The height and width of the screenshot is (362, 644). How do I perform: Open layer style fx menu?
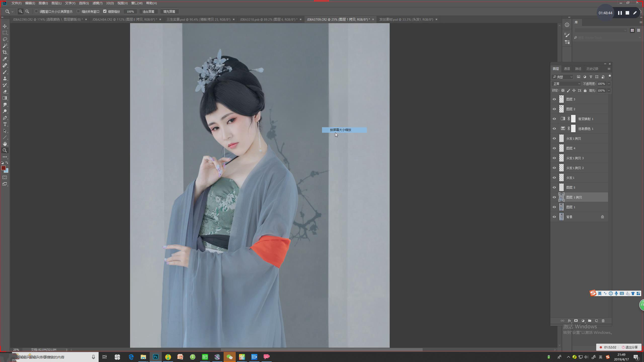(569, 321)
